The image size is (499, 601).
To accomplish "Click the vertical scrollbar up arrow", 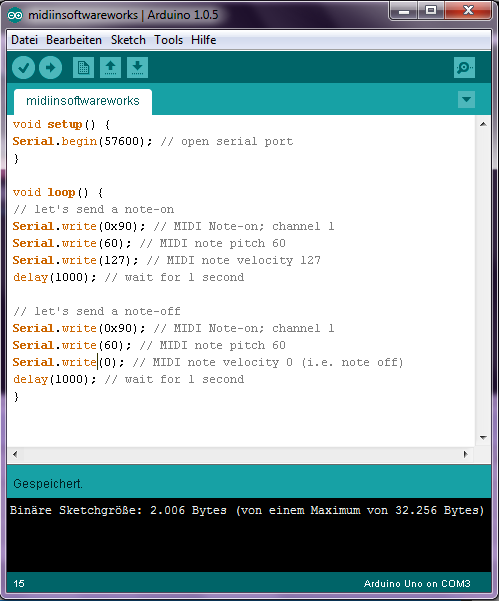I will pos(483,124).
